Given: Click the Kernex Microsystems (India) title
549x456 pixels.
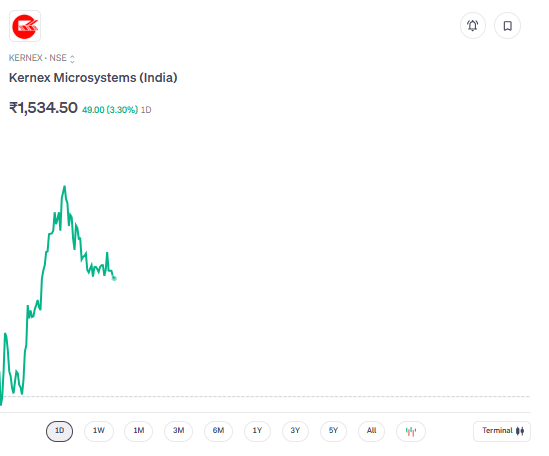Looking at the screenshot, I should [x=93, y=78].
